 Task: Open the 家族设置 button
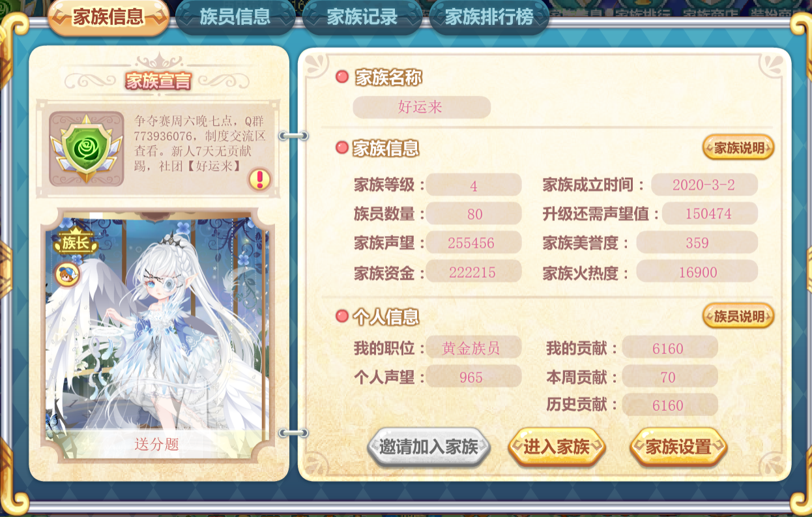(x=678, y=447)
